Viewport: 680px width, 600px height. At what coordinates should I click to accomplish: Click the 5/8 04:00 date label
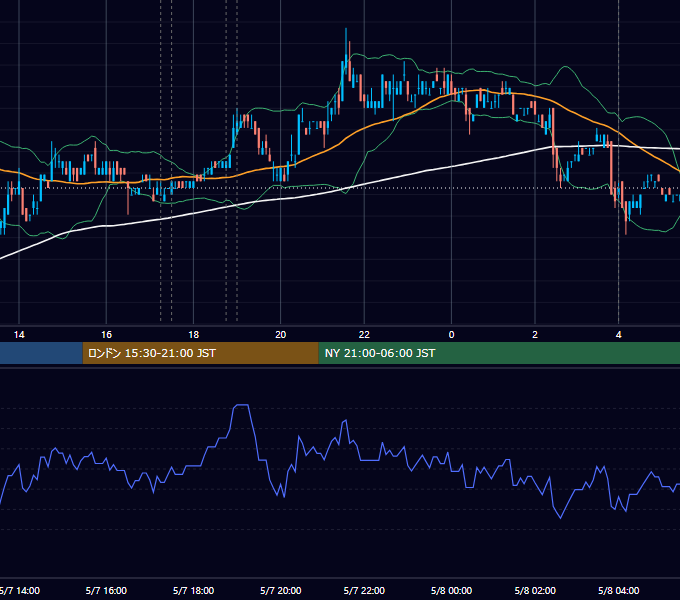tap(618, 590)
